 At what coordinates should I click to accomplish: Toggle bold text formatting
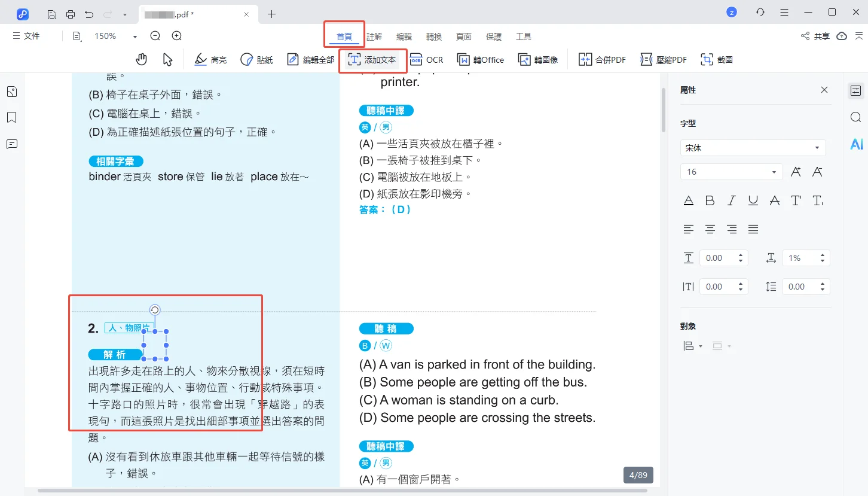click(710, 201)
